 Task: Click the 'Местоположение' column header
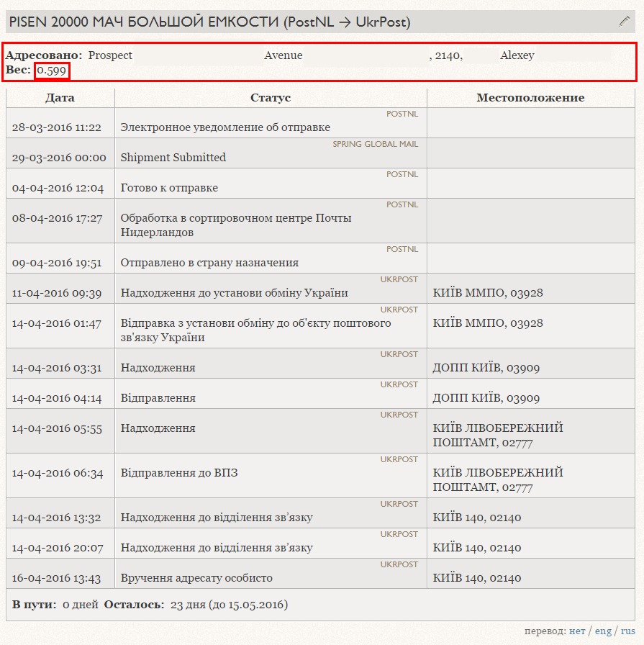pos(530,98)
